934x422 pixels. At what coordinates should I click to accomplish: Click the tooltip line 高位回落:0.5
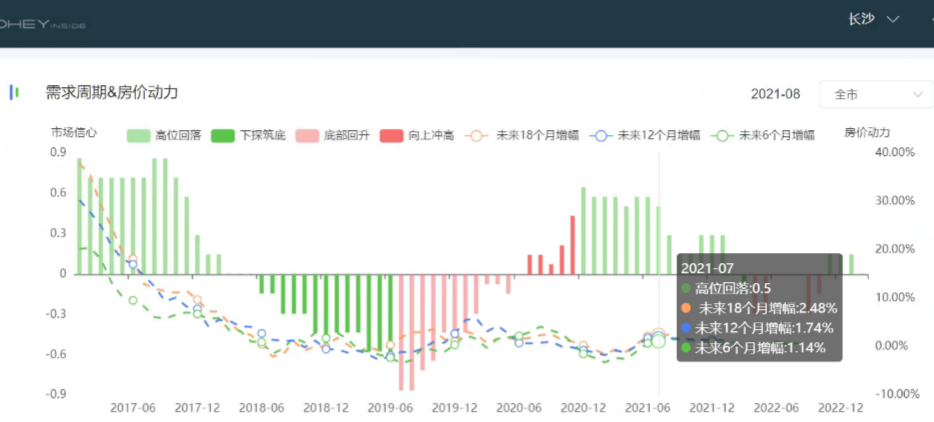tap(727, 289)
